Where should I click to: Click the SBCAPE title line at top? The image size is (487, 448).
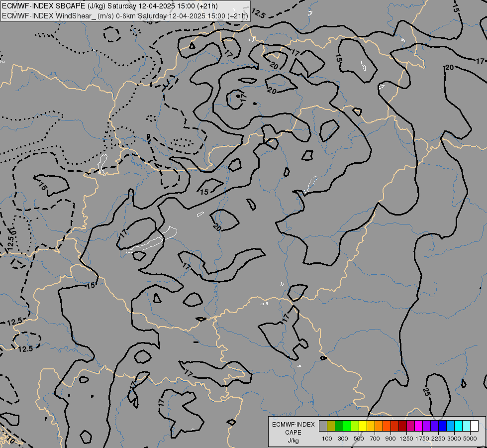109,6
